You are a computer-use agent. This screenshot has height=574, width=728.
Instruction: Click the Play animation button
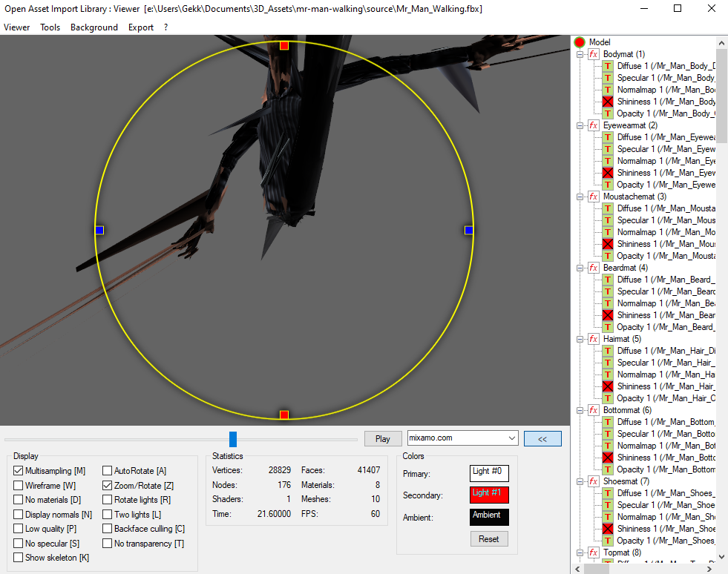(x=383, y=438)
